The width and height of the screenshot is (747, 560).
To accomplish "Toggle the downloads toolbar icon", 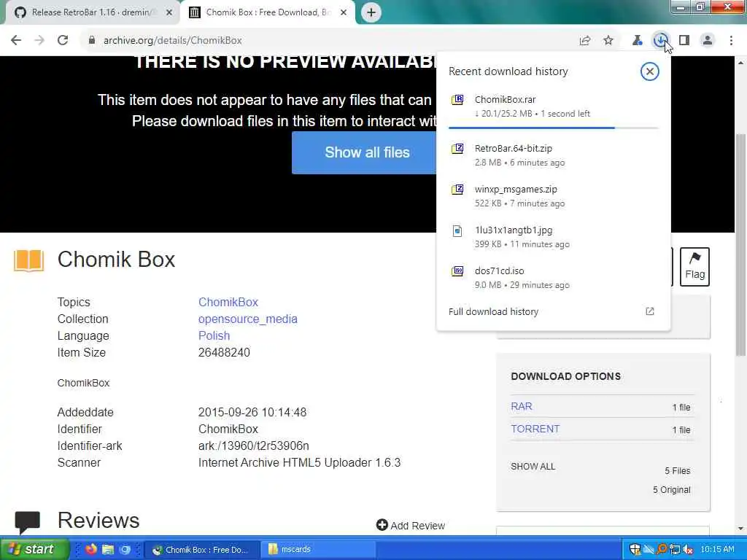I will (660, 41).
